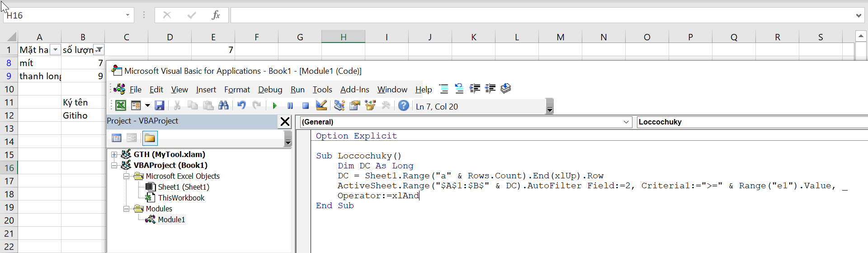This screenshot has width=868, height=253.
Task: Toggle Folders view in Project panel
Action: pos(150,138)
